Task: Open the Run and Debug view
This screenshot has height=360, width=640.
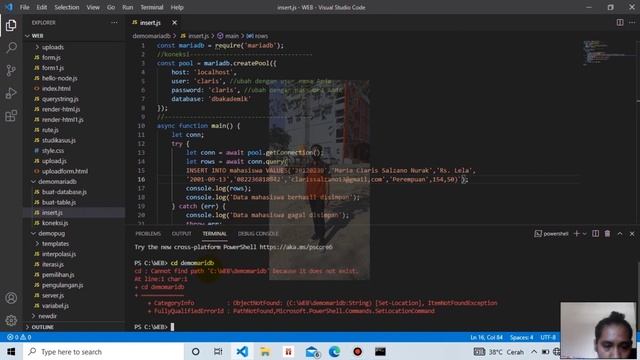Action: pyautogui.click(x=11, y=93)
